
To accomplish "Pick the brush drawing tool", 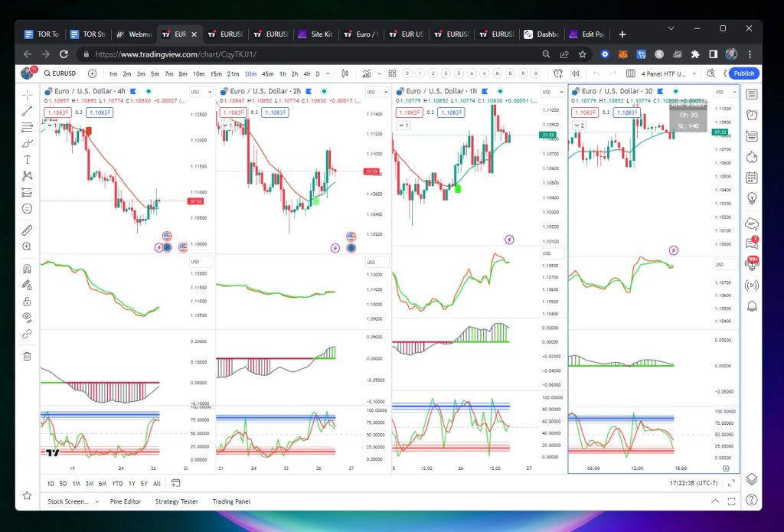I will (x=27, y=143).
